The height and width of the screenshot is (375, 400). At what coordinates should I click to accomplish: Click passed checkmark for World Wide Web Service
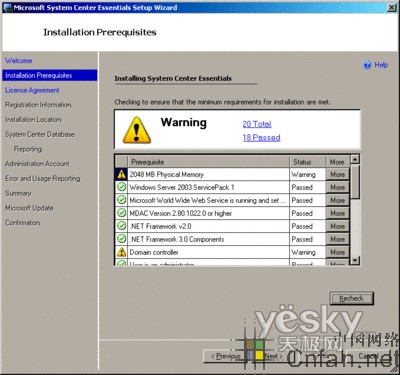[121, 200]
